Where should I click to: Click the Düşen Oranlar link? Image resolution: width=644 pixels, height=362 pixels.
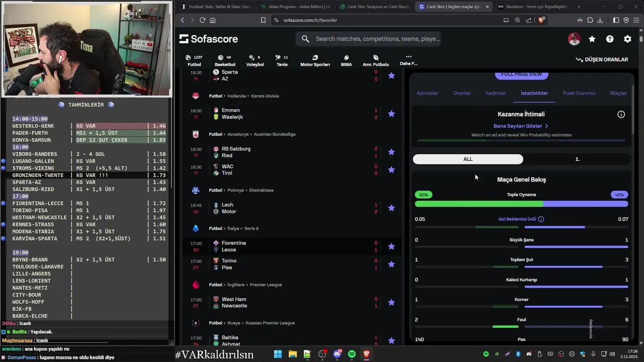click(x=602, y=59)
